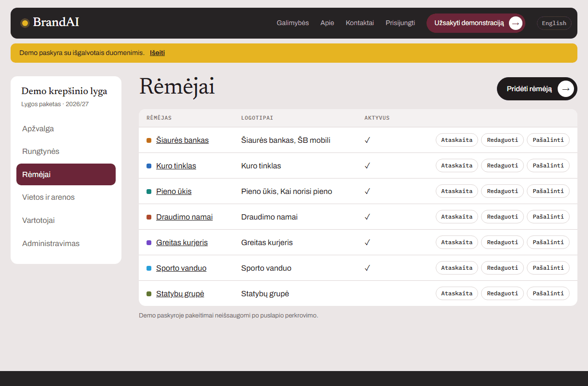Navigate to Vartotojai in the sidebar

click(x=66, y=221)
